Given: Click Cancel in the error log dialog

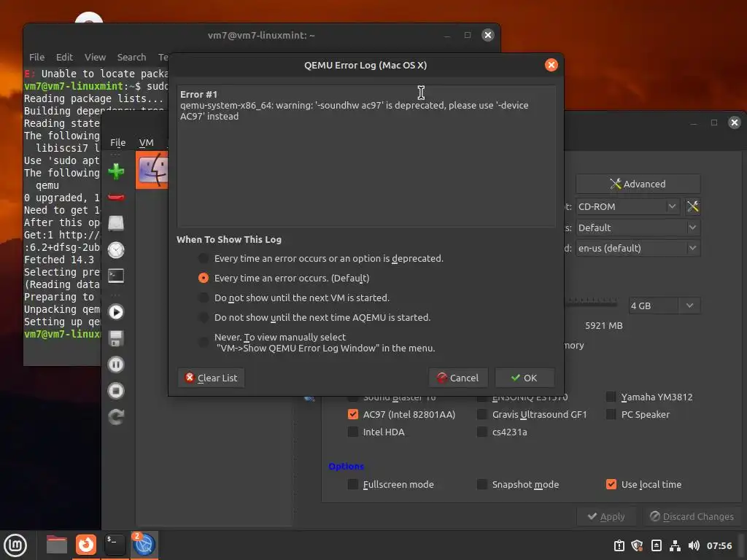Looking at the screenshot, I should click(x=458, y=378).
